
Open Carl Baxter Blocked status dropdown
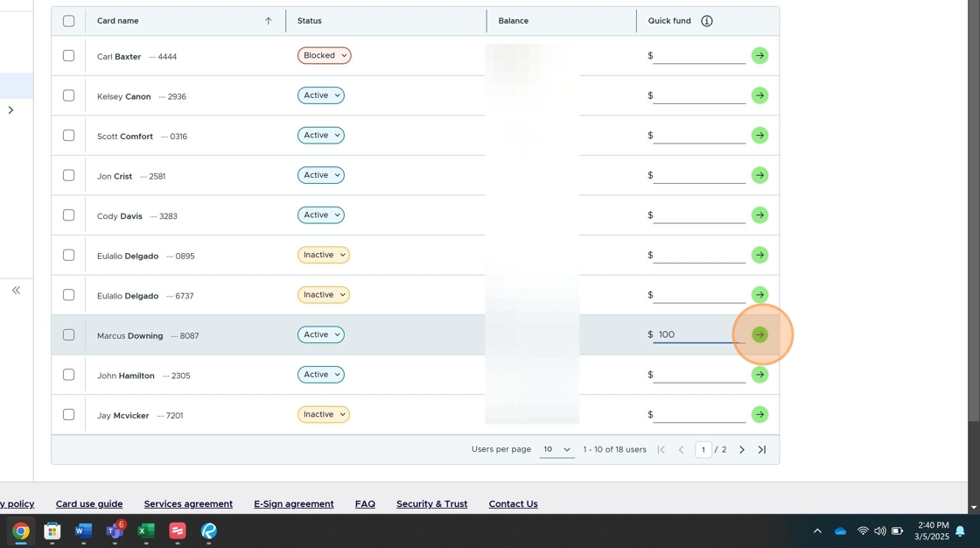324,56
